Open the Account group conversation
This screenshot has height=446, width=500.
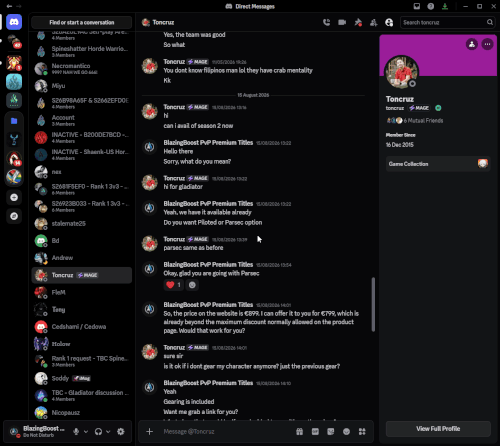coord(82,120)
